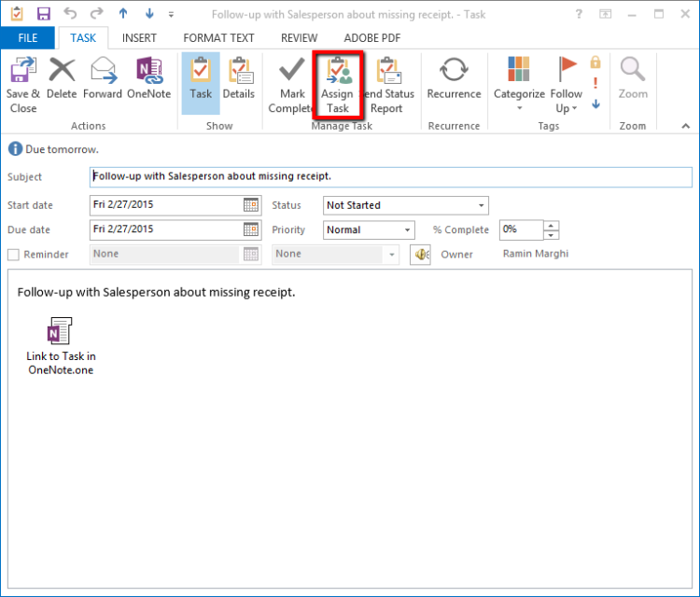Screen dimensions: 700x597
Task: Switch to the ADOBE PDF tab
Action: [x=372, y=38]
